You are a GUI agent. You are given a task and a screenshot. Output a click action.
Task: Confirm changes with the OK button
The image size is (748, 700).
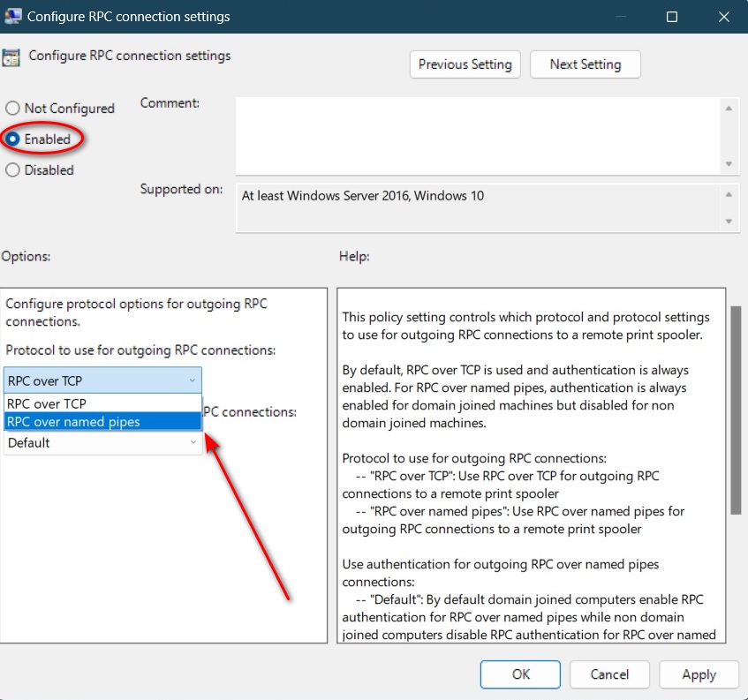pyautogui.click(x=519, y=674)
